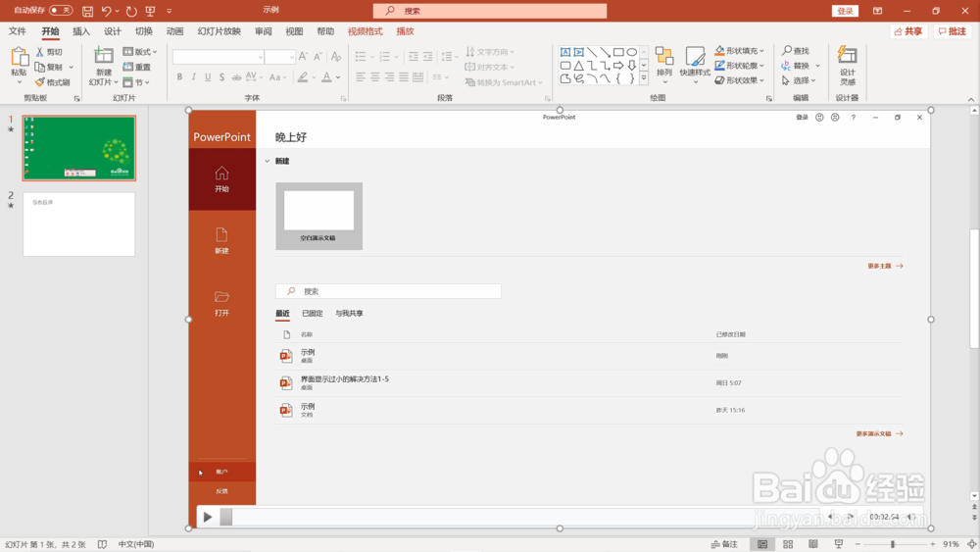Screen dimensions: 980x552
Task: Open the Find tool
Action: (796, 50)
